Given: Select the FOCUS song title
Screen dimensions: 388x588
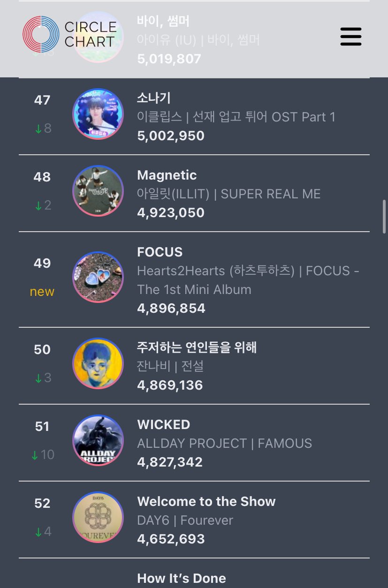Looking at the screenshot, I should (160, 252).
